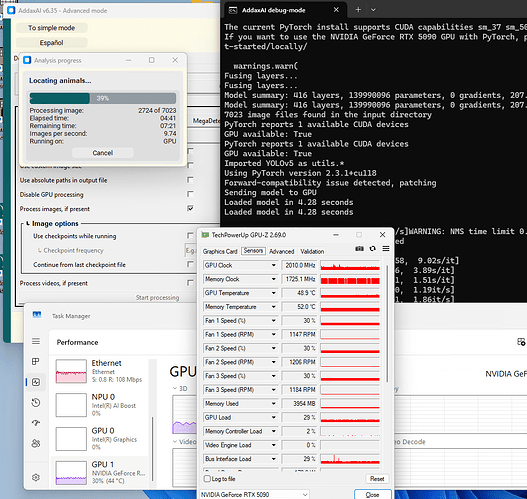Open NVIDIA GeForce RTX 5090 device selector

tap(254, 495)
